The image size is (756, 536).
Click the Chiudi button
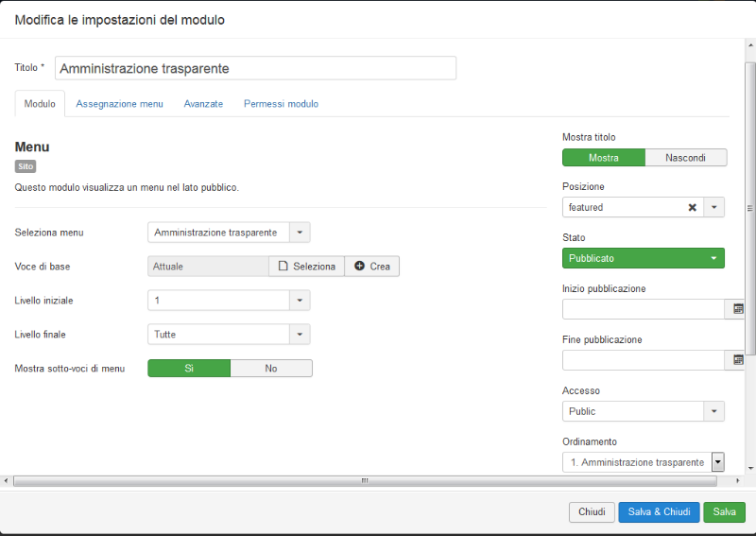tap(592, 511)
